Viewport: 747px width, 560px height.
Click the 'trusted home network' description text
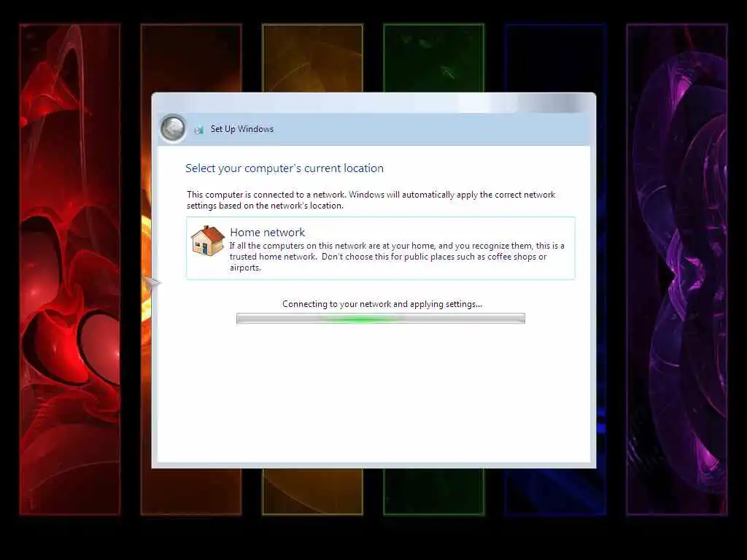397,257
